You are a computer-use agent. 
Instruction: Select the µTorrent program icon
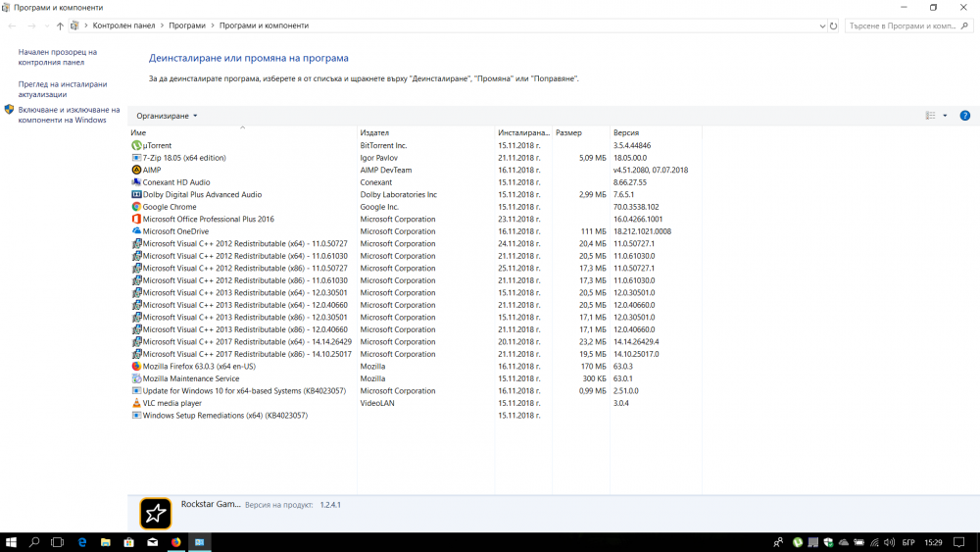136,145
